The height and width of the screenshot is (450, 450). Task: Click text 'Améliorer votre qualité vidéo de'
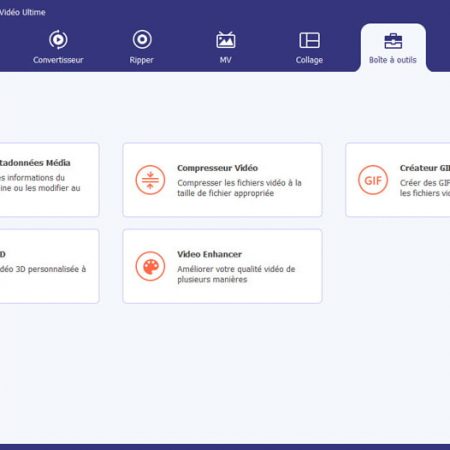point(236,269)
